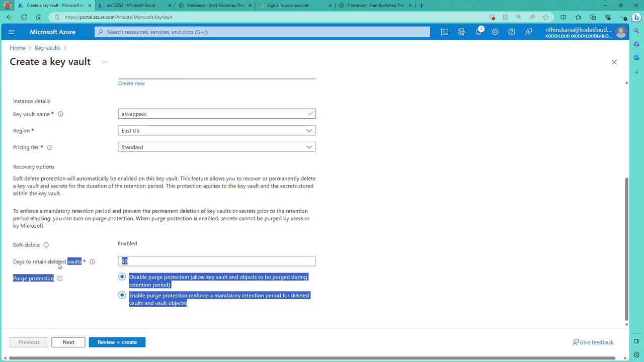Open the Azure portal hamburger menu
Screen dimensions: 644x362
12,32
